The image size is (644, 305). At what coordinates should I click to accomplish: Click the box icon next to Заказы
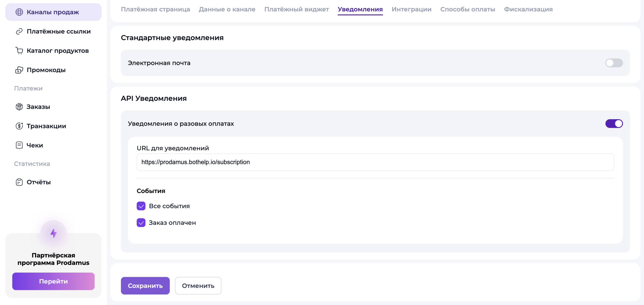click(x=19, y=107)
